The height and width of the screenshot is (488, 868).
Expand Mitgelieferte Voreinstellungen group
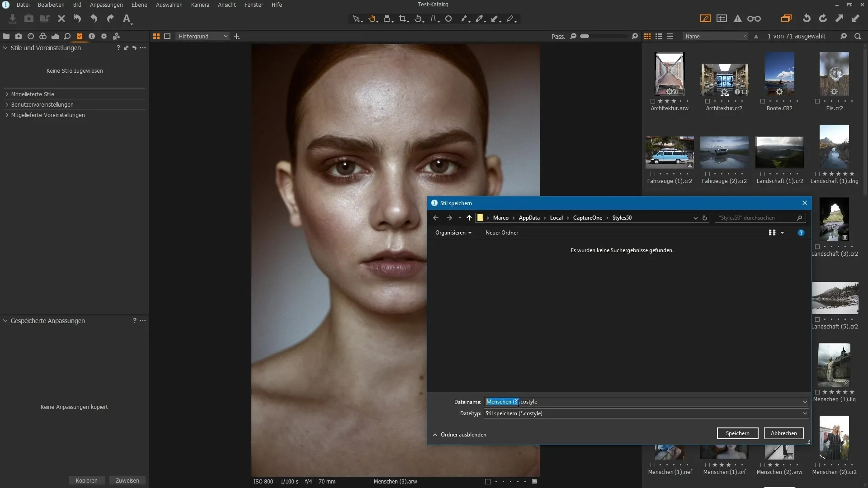pos(7,115)
